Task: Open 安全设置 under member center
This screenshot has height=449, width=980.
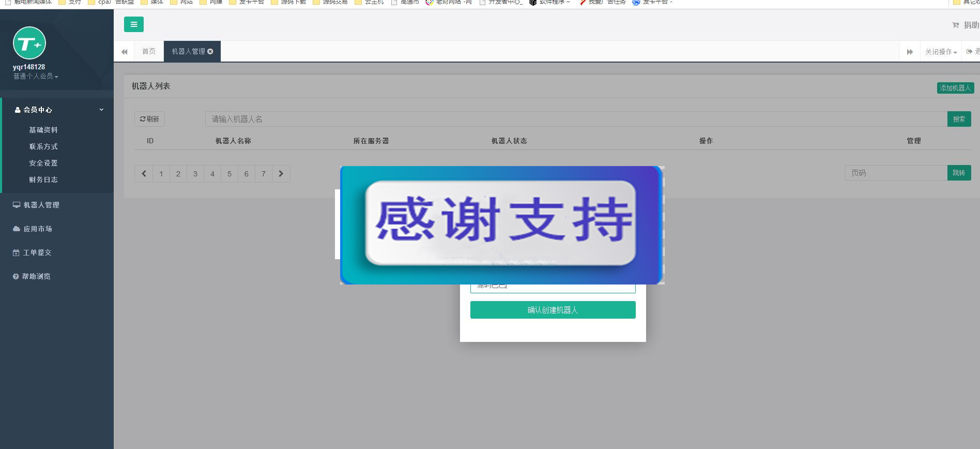Action: tap(43, 163)
